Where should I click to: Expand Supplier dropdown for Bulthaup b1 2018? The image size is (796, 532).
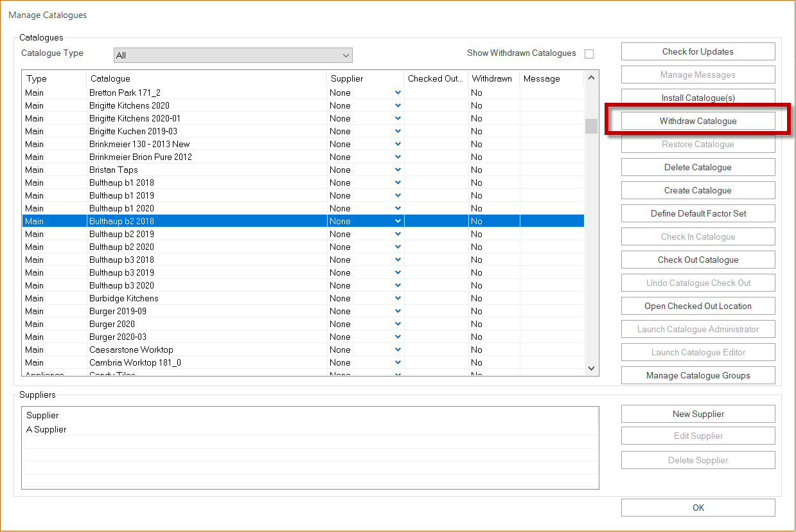coord(398,182)
